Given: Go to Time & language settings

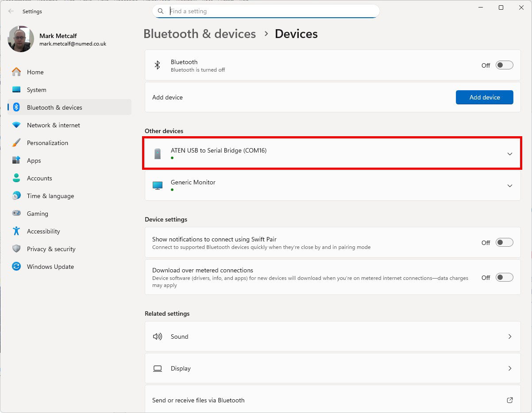Looking at the screenshot, I should tap(50, 196).
